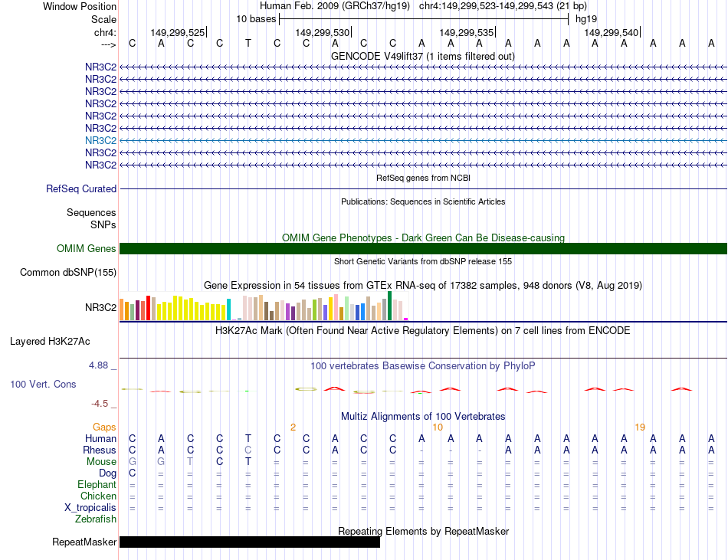Open the Multiz Alignments of 100 Vertebrates title
The image size is (728, 560).
(423, 417)
